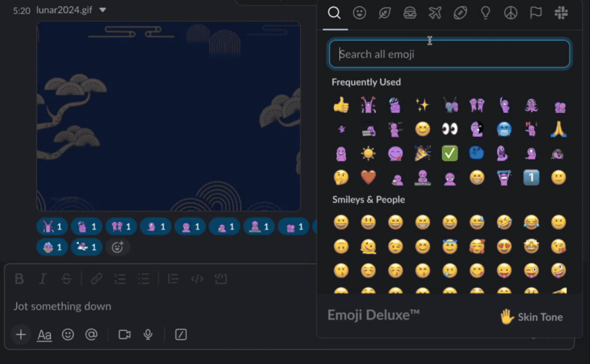Open the Skin Tone selector
This screenshot has height=364, width=590.
click(532, 317)
